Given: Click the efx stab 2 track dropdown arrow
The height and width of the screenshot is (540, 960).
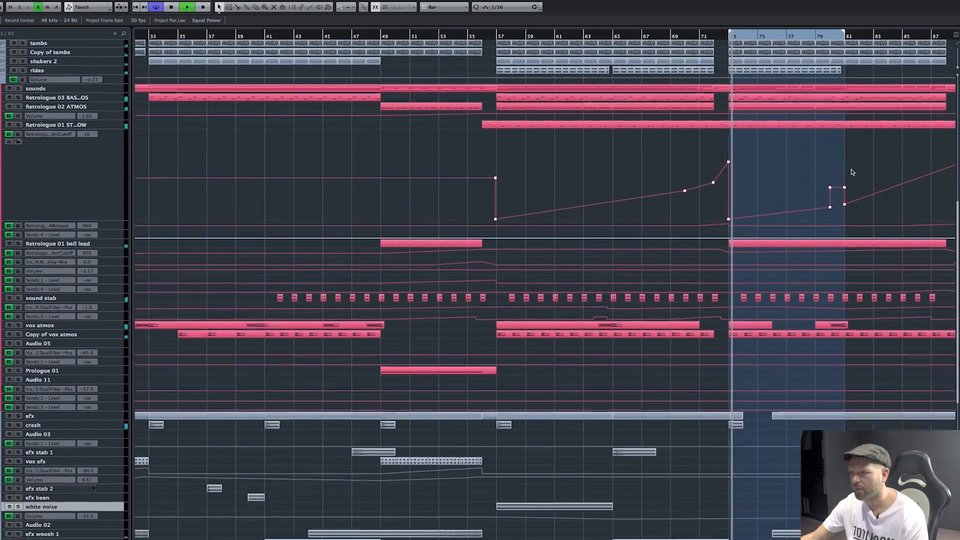Looking at the screenshot, I should click(94, 489).
